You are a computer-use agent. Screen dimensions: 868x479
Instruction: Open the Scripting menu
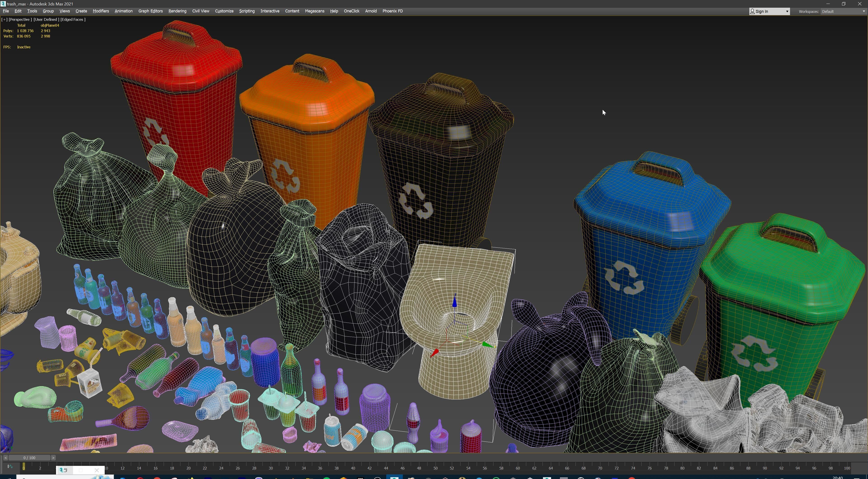point(247,11)
